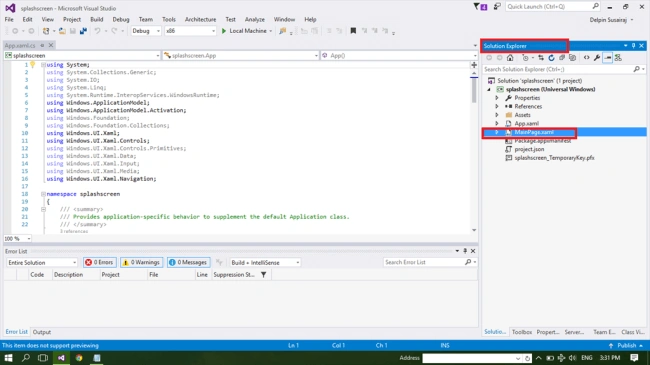Toggle Preview Selected Items in Solution Explorer
Image resolution: width=650 pixels, height=365 pixels.
(x=608, y=58)
